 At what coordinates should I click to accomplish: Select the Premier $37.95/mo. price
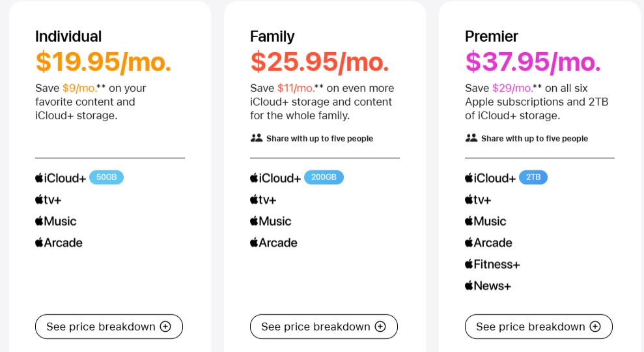(x=533, y=62)
